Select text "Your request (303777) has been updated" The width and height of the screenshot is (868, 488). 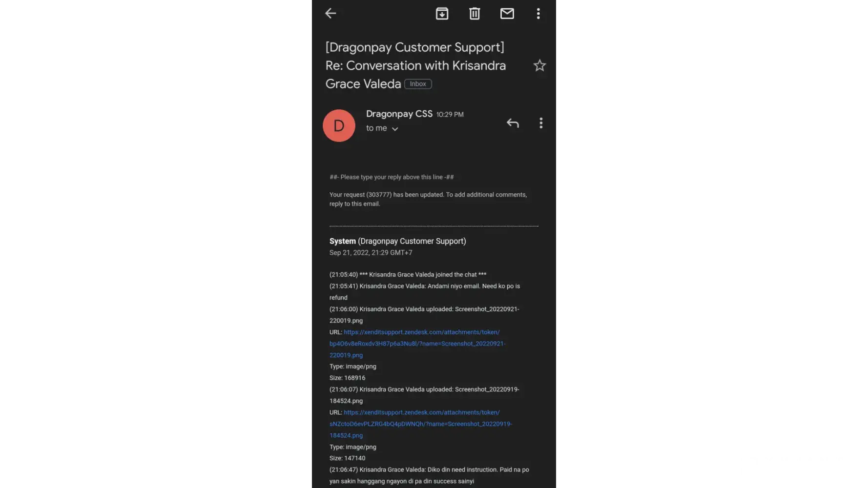(x=387, y=194)
